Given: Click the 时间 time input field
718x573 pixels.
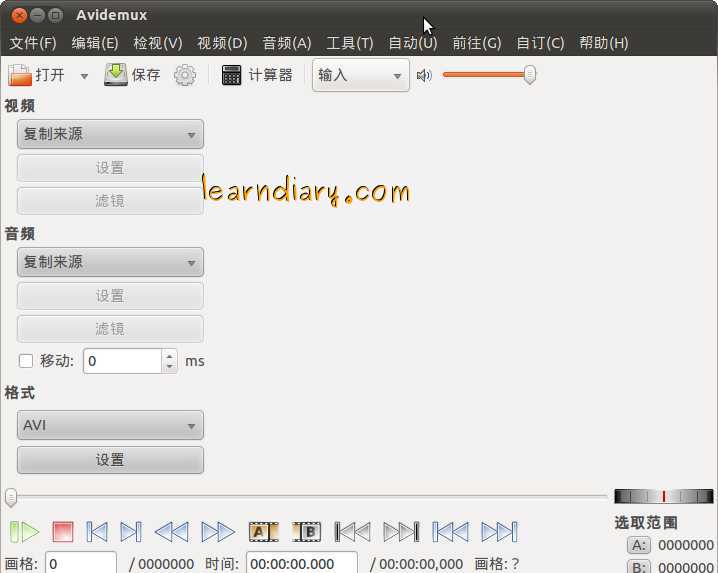Looking at the screenshot, I should 302,563.
